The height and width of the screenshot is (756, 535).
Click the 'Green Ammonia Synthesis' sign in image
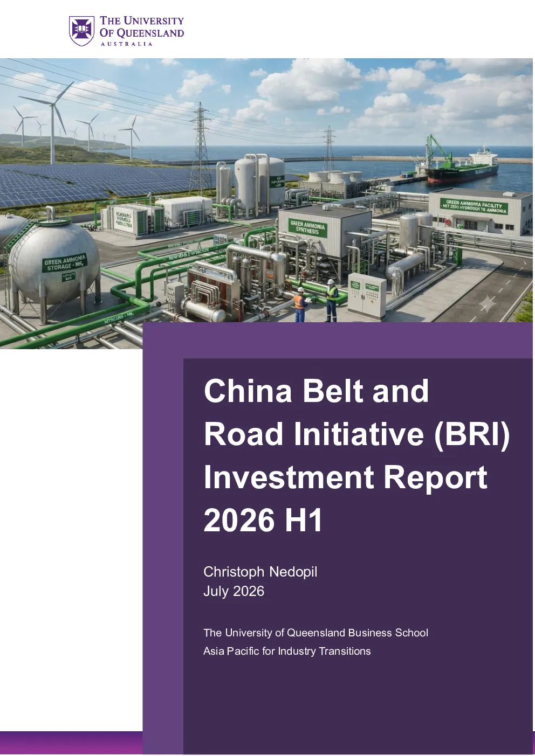tap(307, 227)
